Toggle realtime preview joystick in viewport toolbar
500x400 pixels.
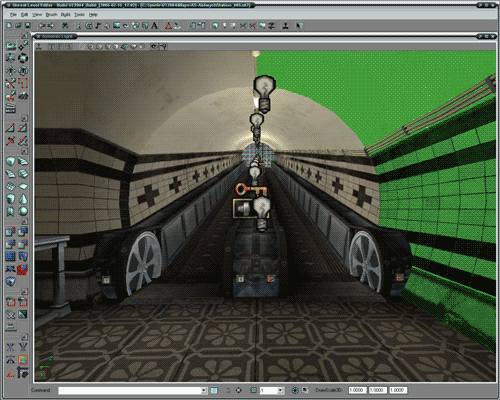39,47
